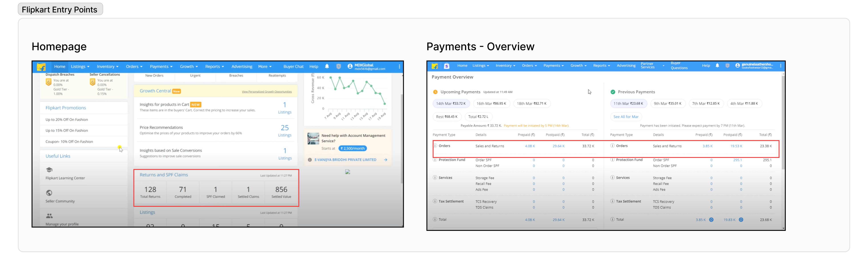The height and width of the screenshot is (270, 868).
Task: Click the white shopping bag S icon
Action: (446, 66)
